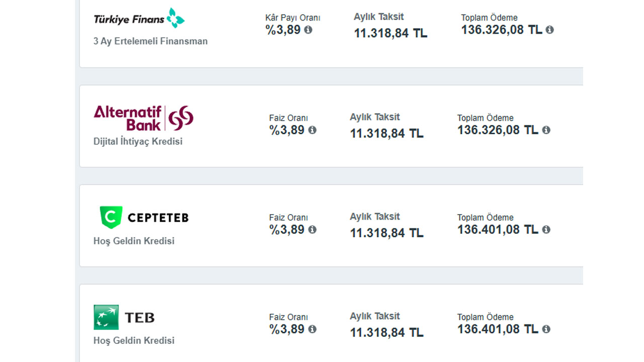The width and height of the screenshot is (644, 362).
Task: Open info icon beside Alternatif Bank Toplam Ödeme
Action: pyautogui.click(x=546, y=130)
